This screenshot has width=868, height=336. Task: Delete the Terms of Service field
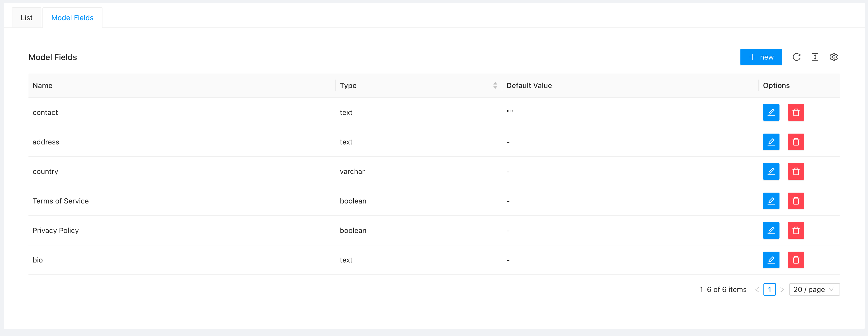[796, 201]
